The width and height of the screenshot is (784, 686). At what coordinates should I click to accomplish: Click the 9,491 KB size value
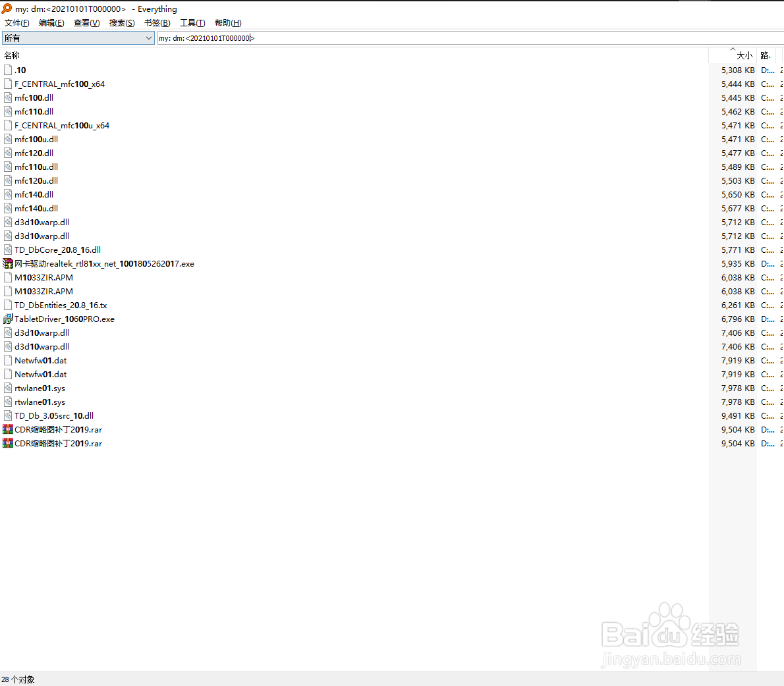[x=738, y=415]
